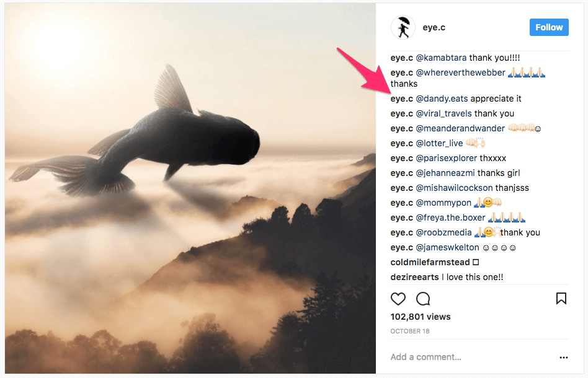Open the @parisexplorer mention

click(x=443, y=158)
